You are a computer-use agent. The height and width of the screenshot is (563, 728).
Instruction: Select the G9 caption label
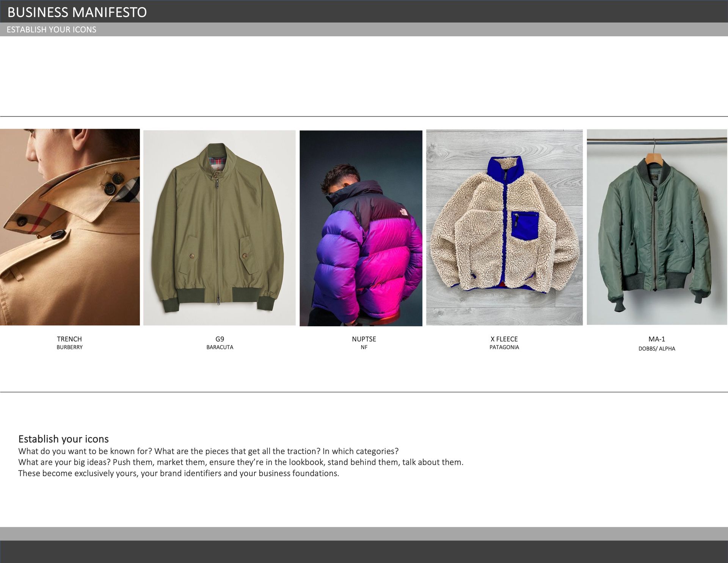(220, 339)
